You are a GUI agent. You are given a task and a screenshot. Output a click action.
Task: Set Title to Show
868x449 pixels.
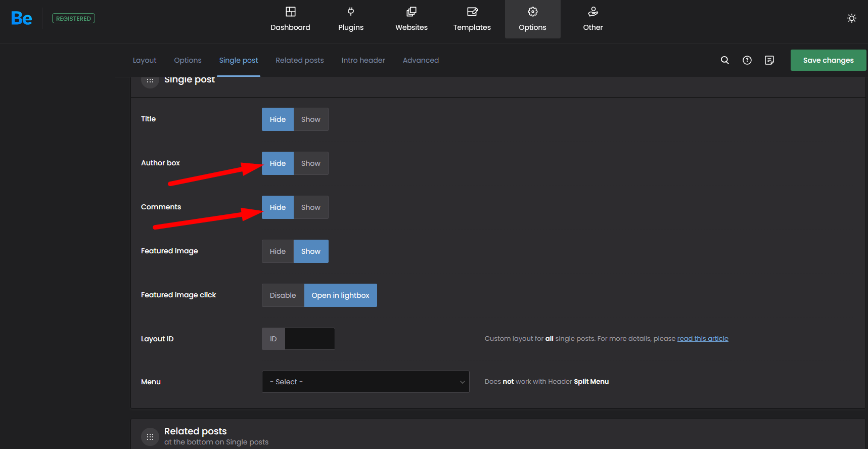tap(310, 119)
